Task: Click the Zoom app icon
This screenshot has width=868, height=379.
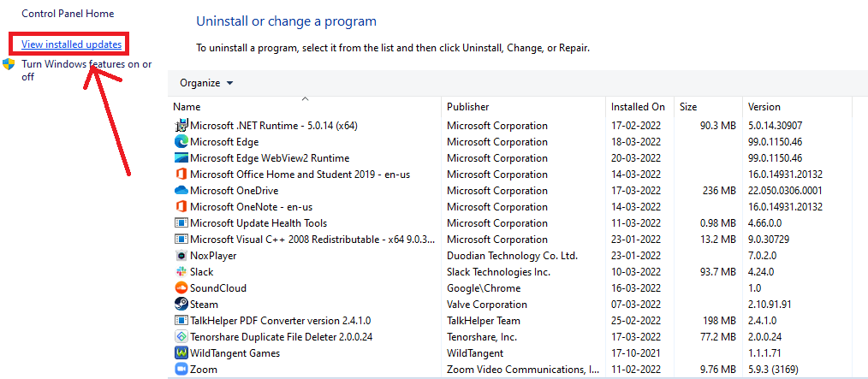Action: (x=181, y=370)
